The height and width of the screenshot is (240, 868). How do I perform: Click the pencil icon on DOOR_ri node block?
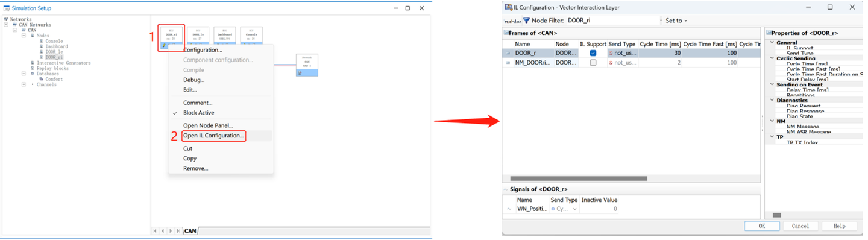tap(164, 45)
